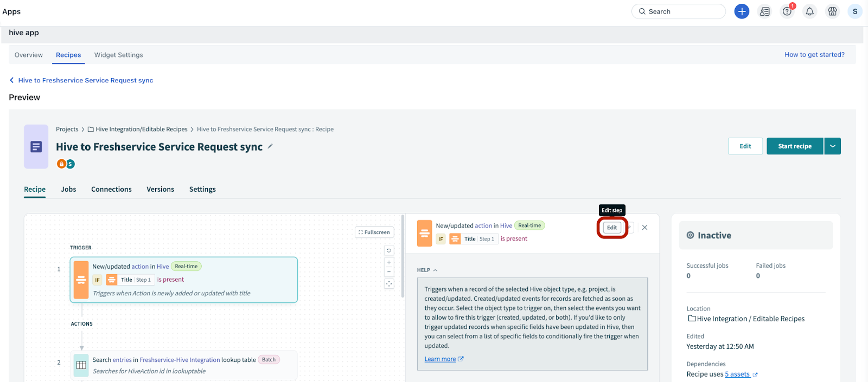
Task: Click the blue plus create button
Action: [742, 11]
